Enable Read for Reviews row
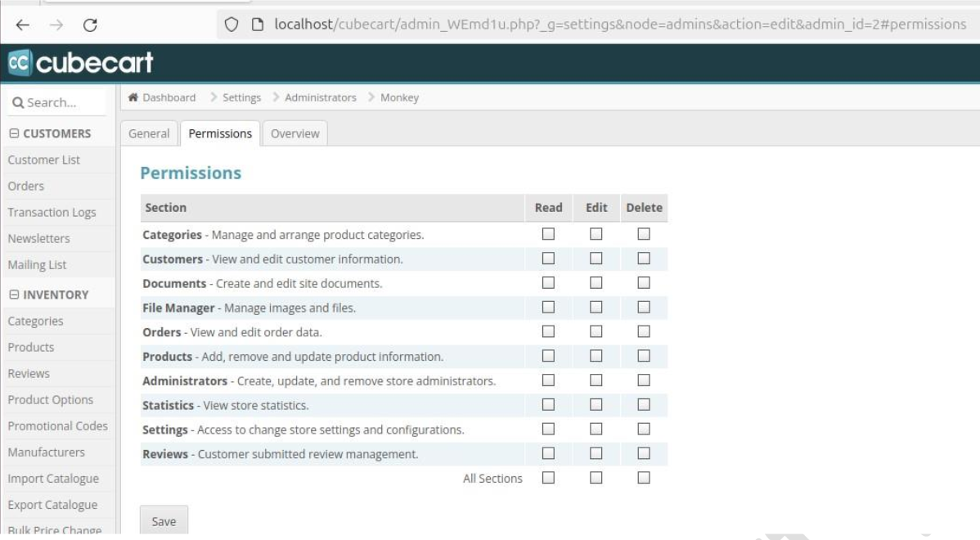Viewport: 980px width, 540px height. (x=548, y=453)
